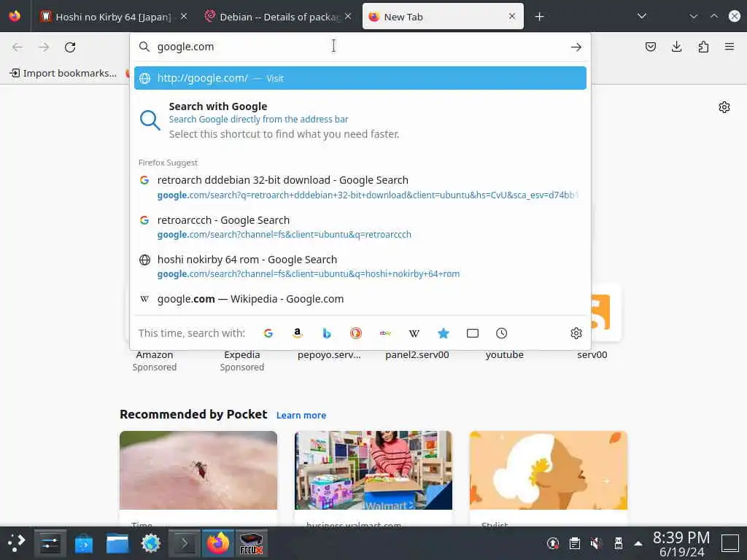Search this time with Google icon
747x560 pixels.
pos(268,333)
